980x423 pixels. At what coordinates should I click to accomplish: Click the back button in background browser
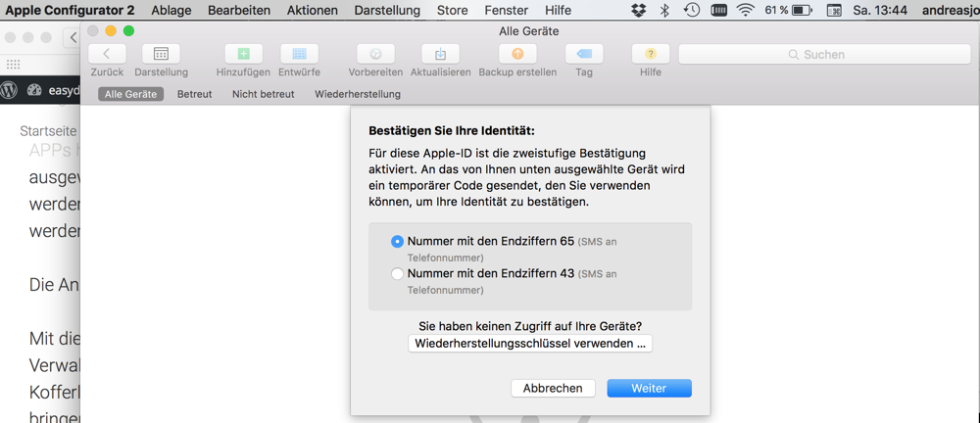[73, 37]
